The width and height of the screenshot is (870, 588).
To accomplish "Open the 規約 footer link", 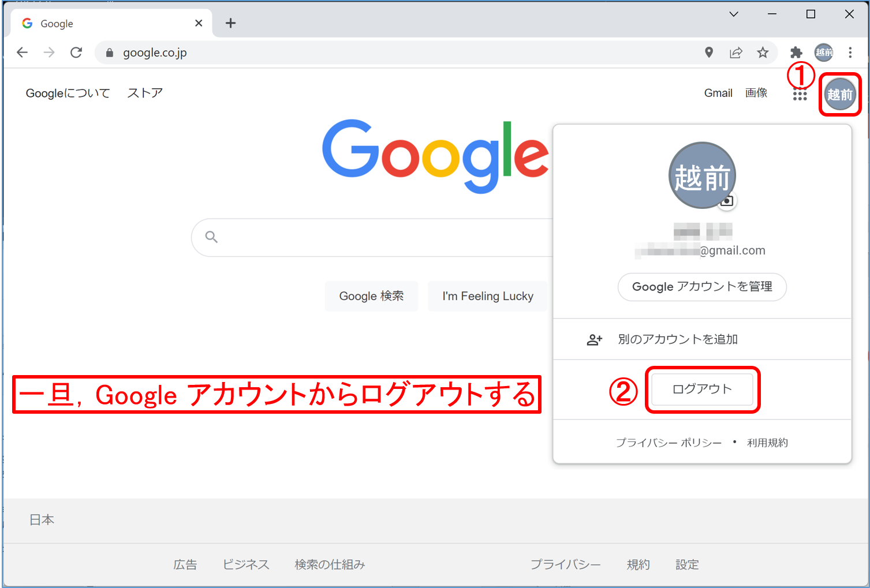I will 639,564.
